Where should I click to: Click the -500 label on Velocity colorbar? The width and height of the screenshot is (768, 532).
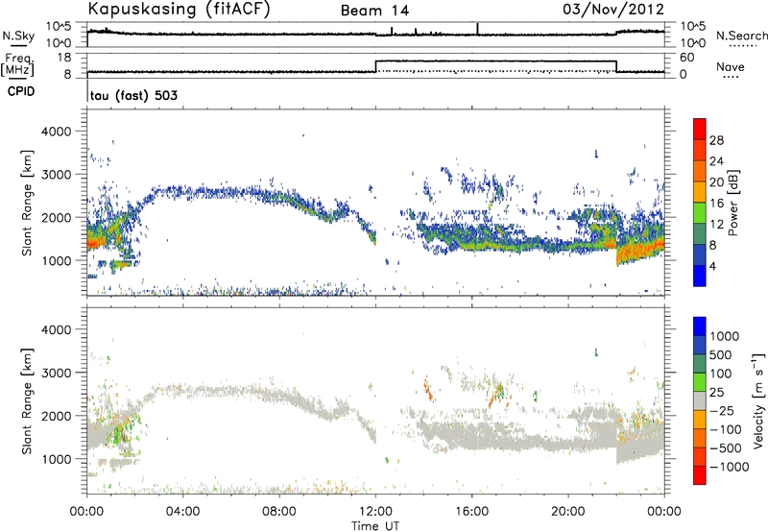(729, 447)
